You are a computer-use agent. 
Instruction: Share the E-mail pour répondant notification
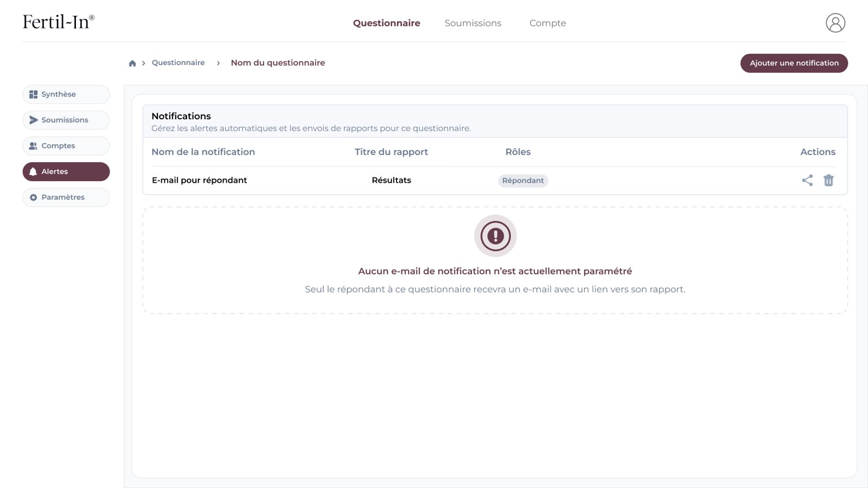tap(807, 181)
